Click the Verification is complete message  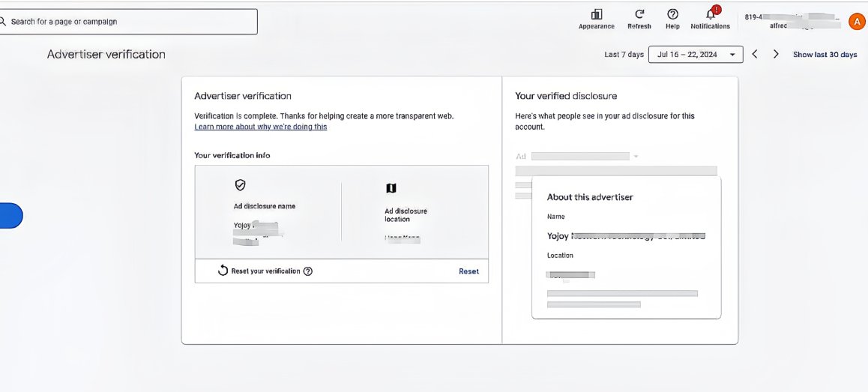(324, 116)
